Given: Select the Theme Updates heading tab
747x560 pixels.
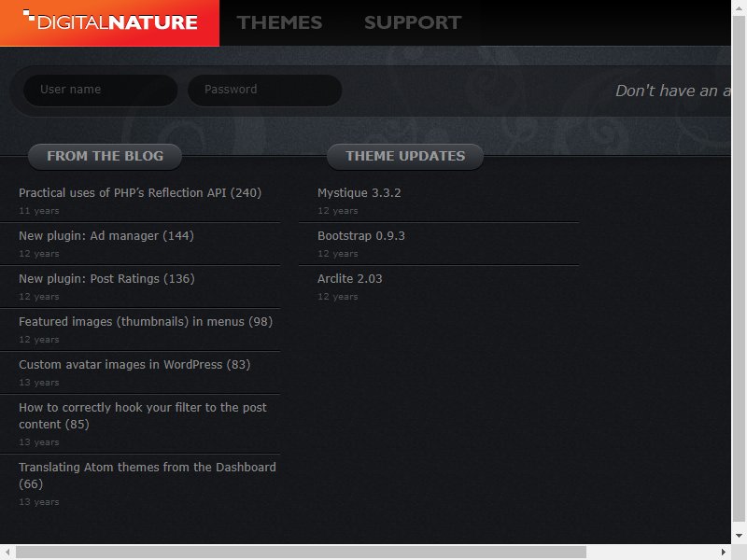Looking at the screenshot, I should 405,156.
